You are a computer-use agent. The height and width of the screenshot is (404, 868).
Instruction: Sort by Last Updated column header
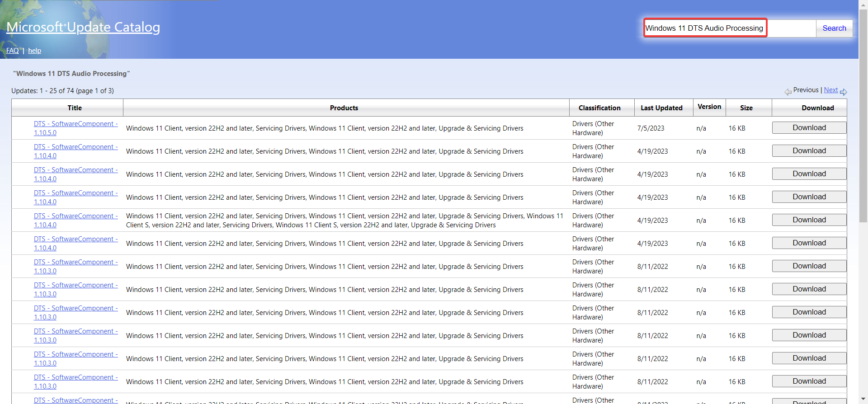click(661, 108)
